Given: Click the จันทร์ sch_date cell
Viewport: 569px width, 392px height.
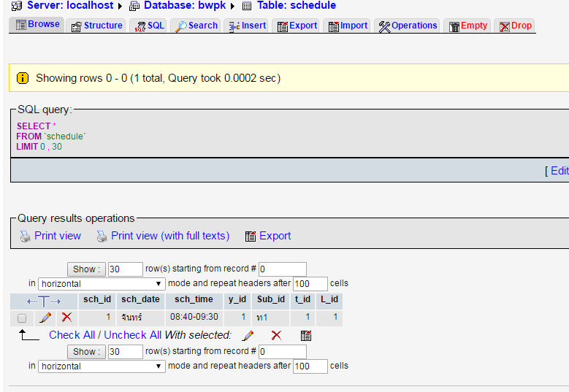Looking at the screenshot, I should click(140, 317).
